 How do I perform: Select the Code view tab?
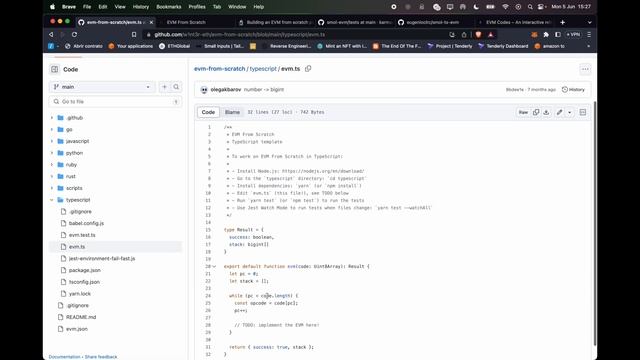tap(208, 112)
